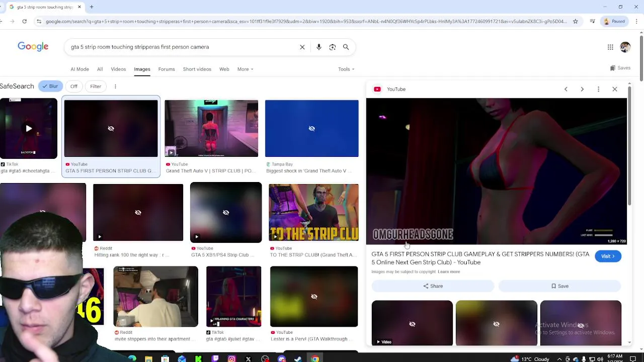Image resolution: width=644 pixels, height=362 pixels.
Task: Show hidden system tray icons chevron
Action: click(559, 359)
